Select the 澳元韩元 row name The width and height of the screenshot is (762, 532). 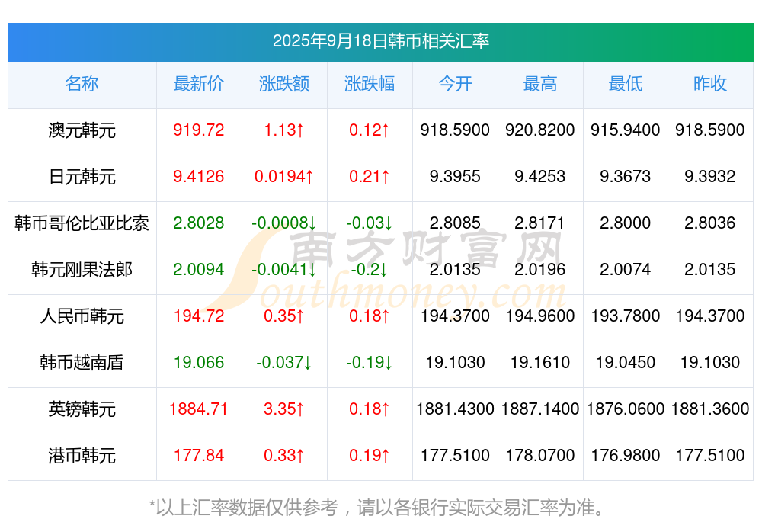pyautogui.click(x=82, y=130)
